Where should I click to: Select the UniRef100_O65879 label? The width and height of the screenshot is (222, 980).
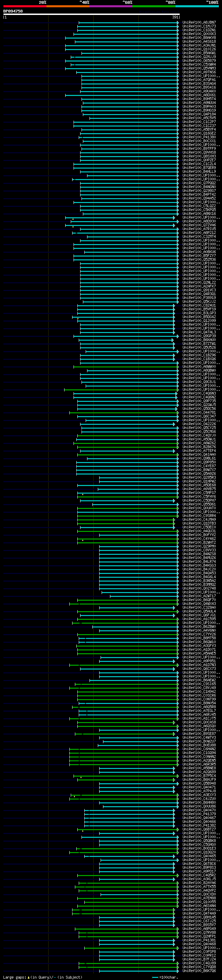199,60
